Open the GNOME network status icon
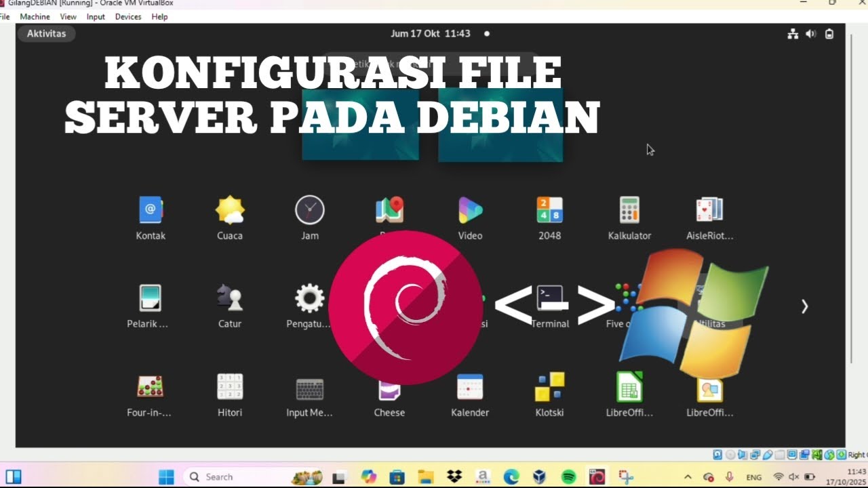 click(x=793, y=34)
